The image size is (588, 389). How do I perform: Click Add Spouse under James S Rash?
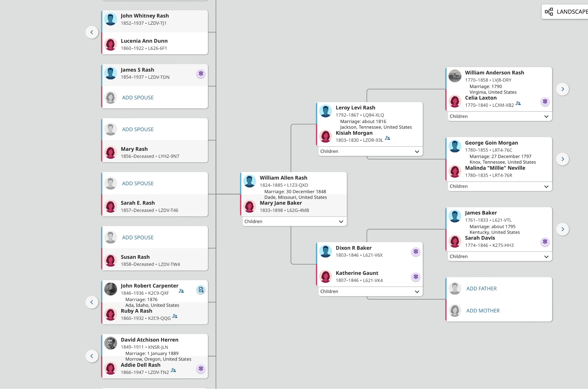pos(138,98)
